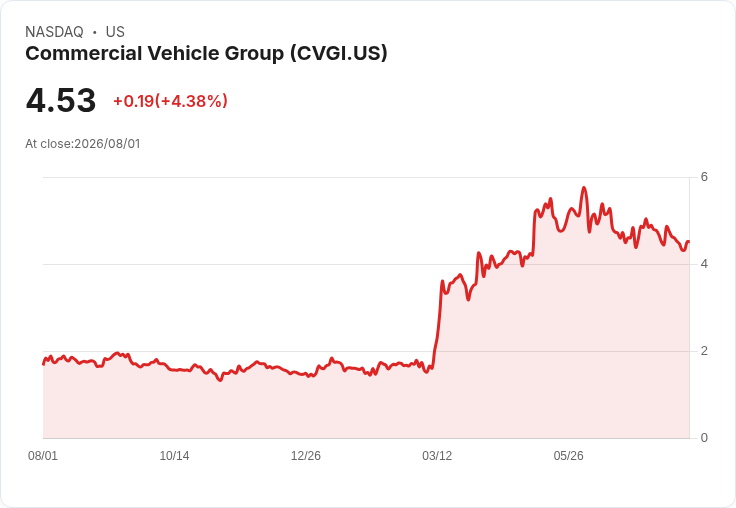Click the 05/26 x-axis date label

[x=568, y=456]
